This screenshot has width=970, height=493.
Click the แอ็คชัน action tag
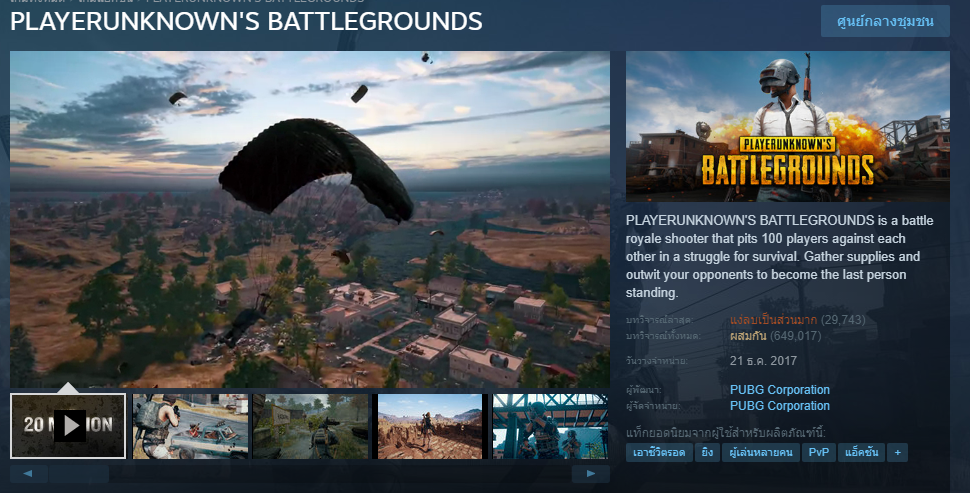(861, 452)
